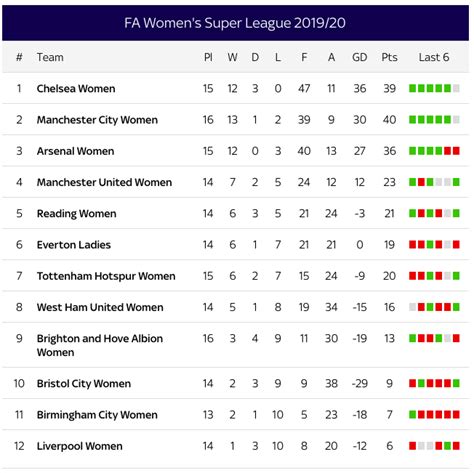
Task: Click the Pl column header
Action: tap(208, 57)
